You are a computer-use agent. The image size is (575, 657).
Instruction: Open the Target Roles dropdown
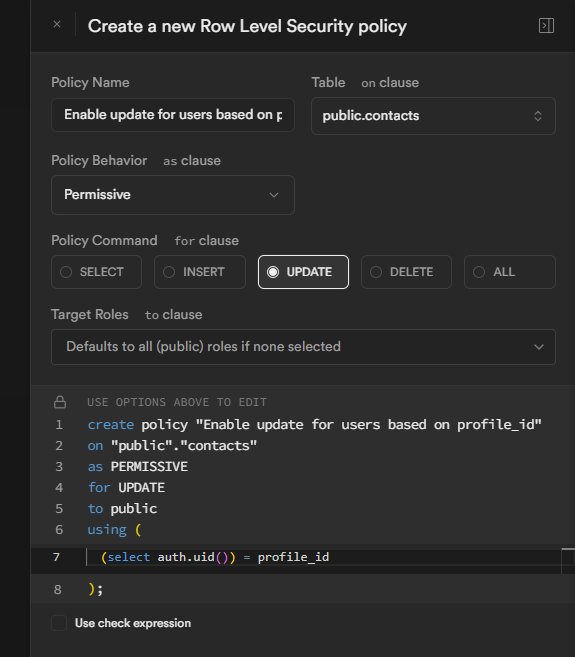click(303, 347)
